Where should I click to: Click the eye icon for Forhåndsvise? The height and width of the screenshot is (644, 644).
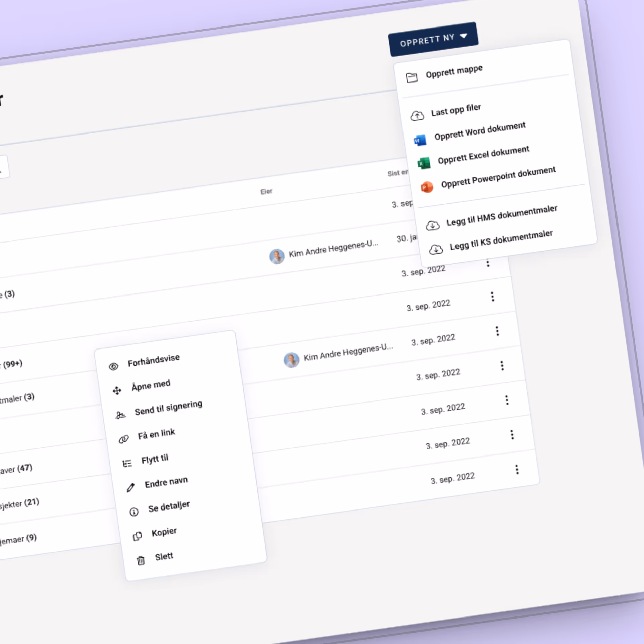(x=113, y=366)
